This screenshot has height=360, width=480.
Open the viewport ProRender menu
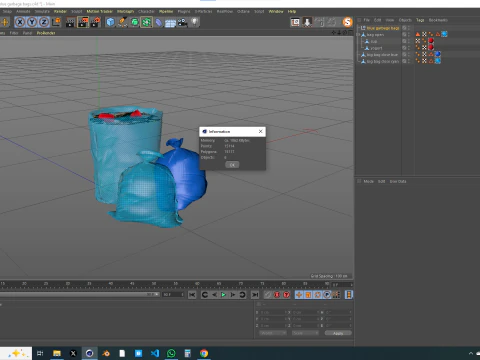point(46,33)
